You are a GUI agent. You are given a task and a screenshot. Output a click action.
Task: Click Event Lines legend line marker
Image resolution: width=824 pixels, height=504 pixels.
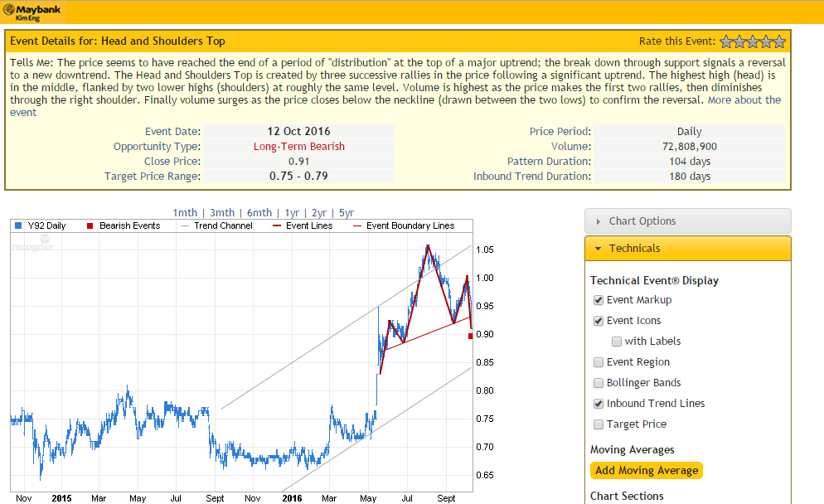(x=277, y=226)
